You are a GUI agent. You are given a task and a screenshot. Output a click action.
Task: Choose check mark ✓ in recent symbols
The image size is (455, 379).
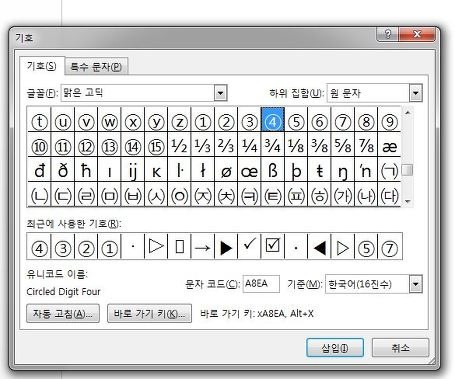pos(249,247)
